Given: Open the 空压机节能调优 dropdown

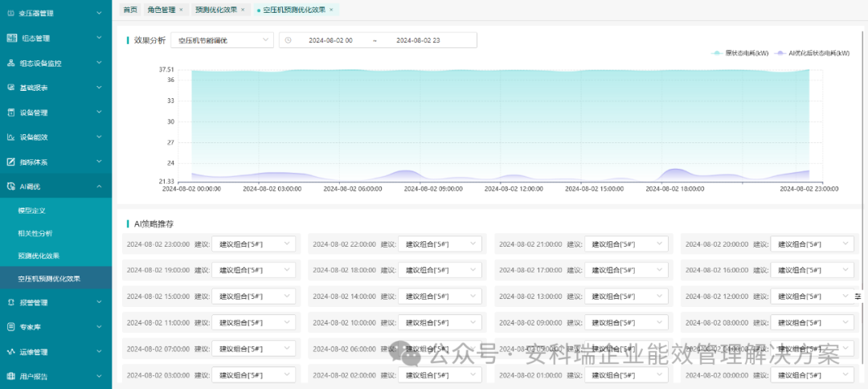Looking at the screenshot, I should [223, 40].
